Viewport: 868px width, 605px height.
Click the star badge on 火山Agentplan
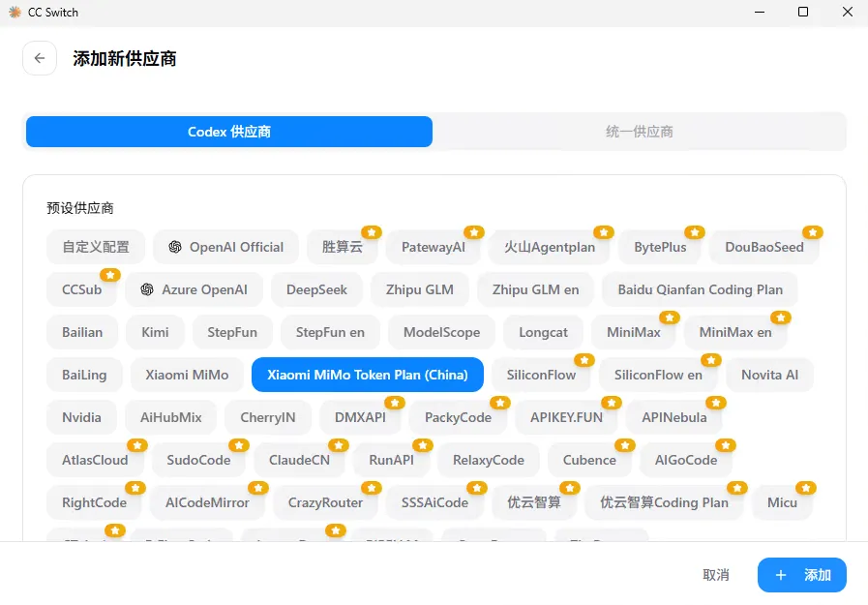pos(604,232)
